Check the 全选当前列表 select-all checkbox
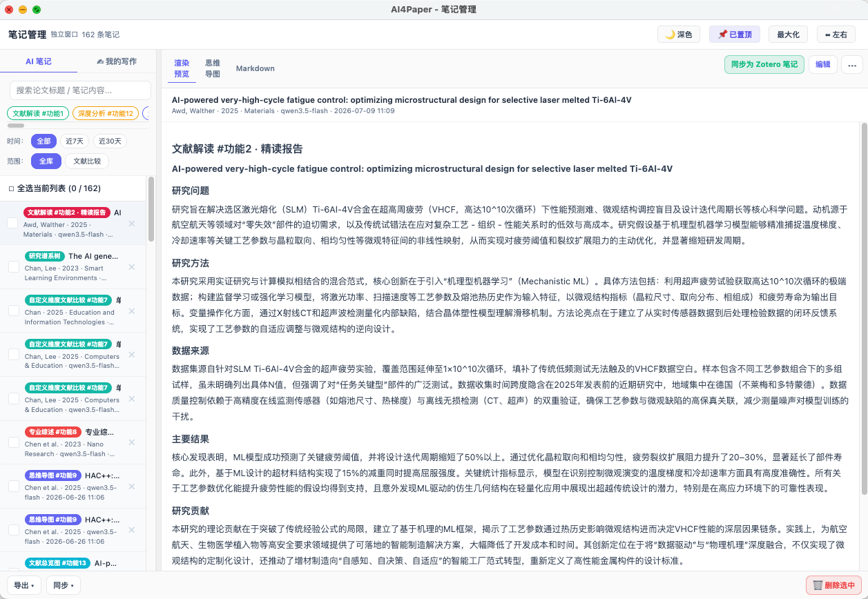Screen dimensions: 868x599 click(x=11, y=188)
